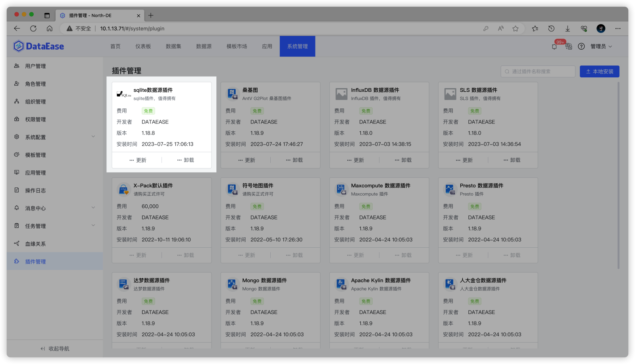This screenshot has width=635, height=364.
Task: Select the 系统管理 tab
Action: click(298, 46)
